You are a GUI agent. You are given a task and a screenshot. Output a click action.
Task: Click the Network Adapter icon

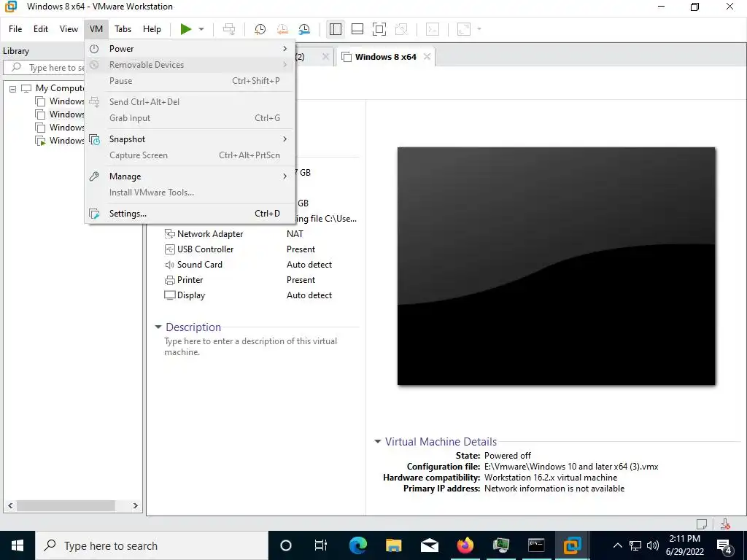tap(169, 234)
